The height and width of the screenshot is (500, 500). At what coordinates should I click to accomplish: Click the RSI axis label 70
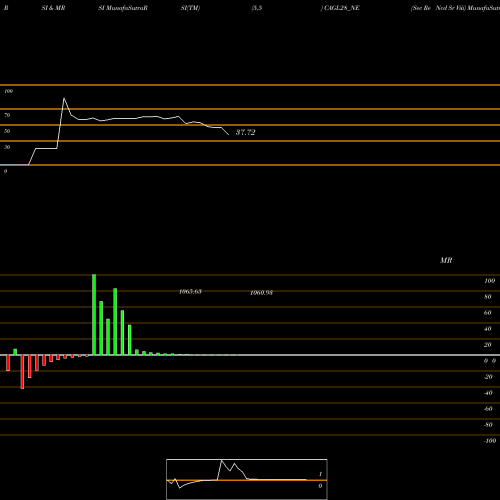coord(7,115)
